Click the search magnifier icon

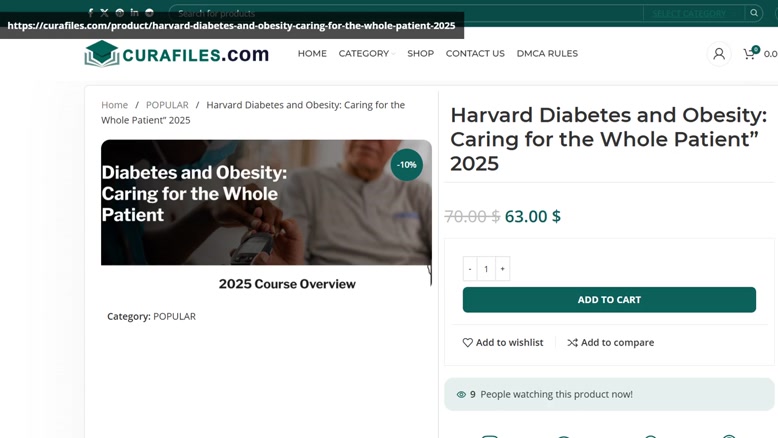(x=754, y=13)
